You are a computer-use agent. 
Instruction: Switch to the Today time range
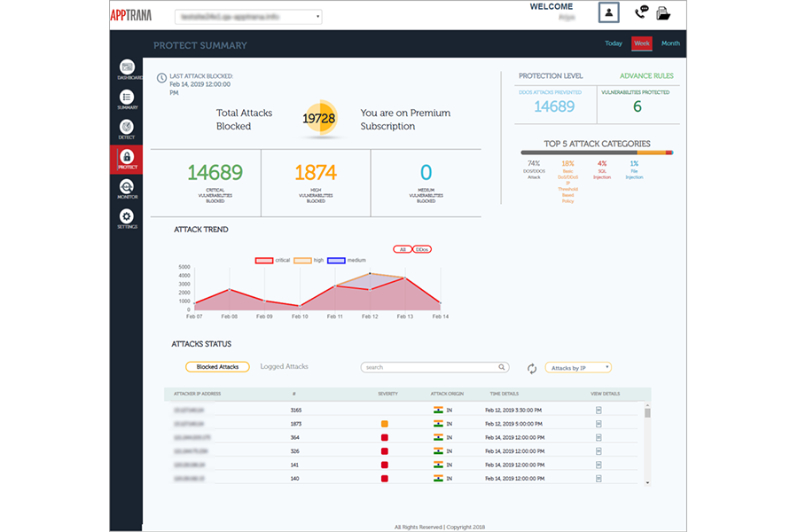[614, 43]
